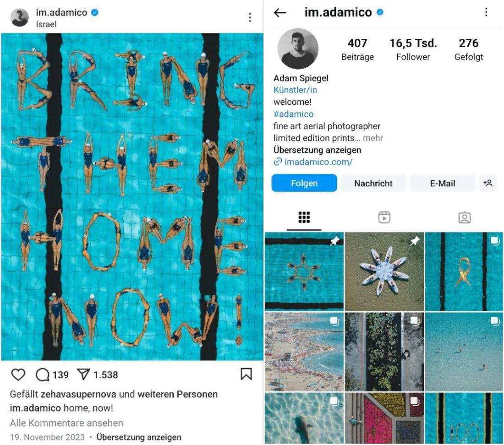Open post options three-dot menu
The height and width of the screenshot is (445, 504).
[250, 17]
